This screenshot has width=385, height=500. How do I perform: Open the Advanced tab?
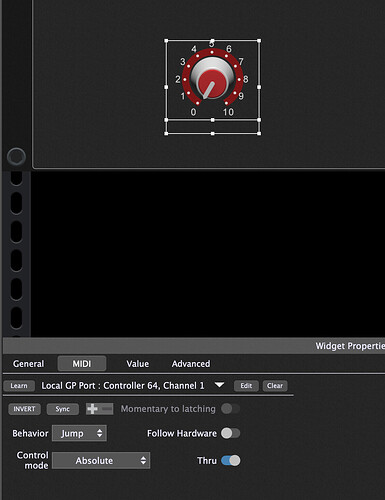(x=191, y=363)
